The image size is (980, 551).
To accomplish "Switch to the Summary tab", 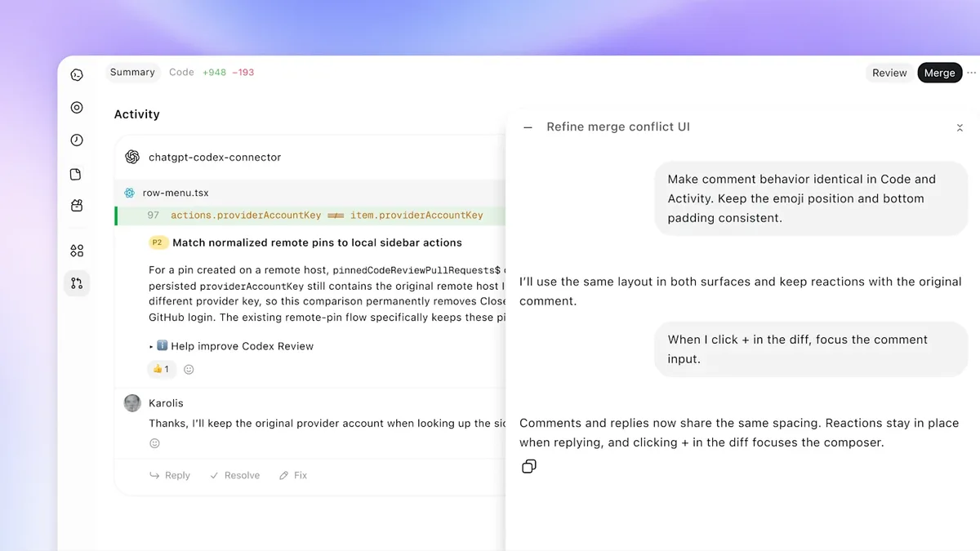I will click(132, 73).
